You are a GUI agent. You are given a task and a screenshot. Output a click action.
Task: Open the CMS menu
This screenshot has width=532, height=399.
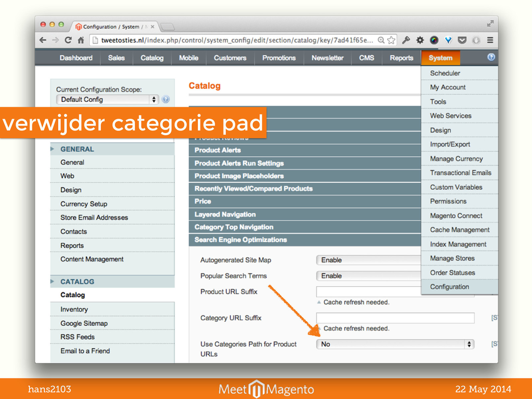coord(367,58)
